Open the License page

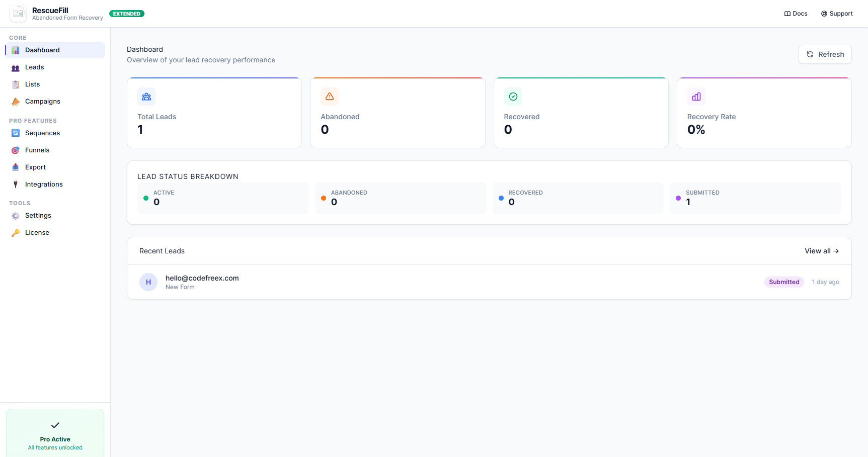point(37,232)
